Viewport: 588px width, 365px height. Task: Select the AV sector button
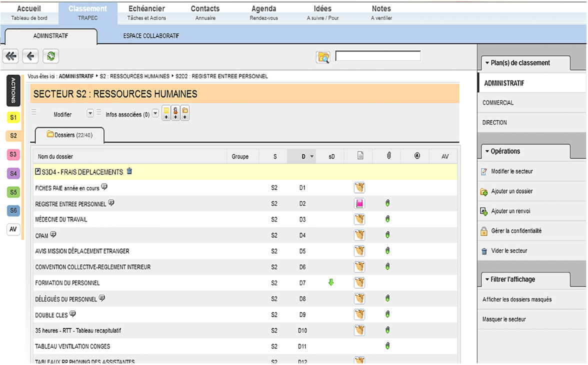pos(13,229)
